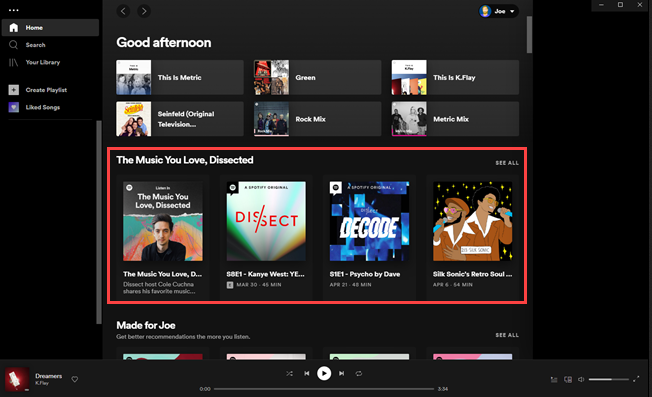Open The Music You Love, Dissected cover
Screen dimensions: 652x397
point(163,221)
